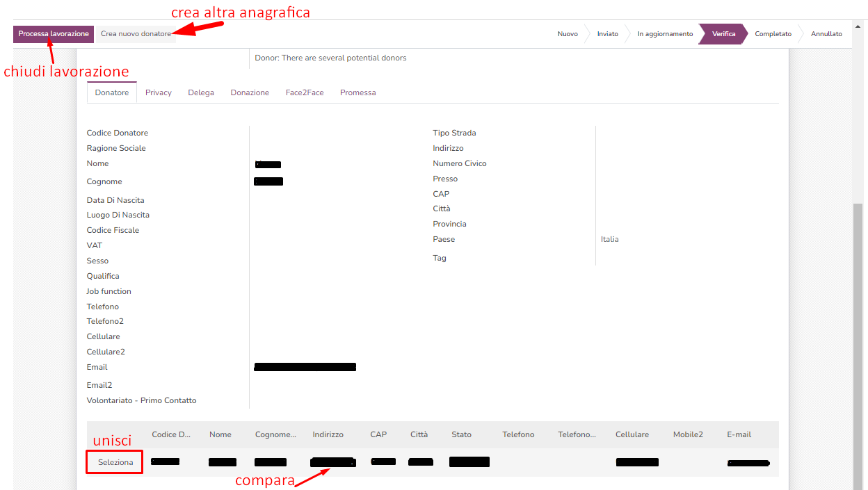This screenshot has width=868, height=490.
Task: Open the Donazione tab
Action: pyautogui.click(x=250, y=92)
